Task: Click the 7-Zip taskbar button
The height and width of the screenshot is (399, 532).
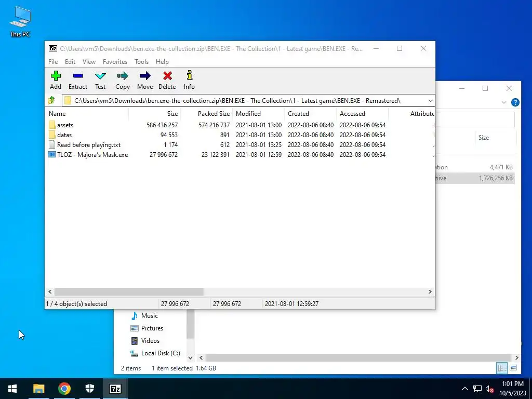Action: (x=115, y=389)
